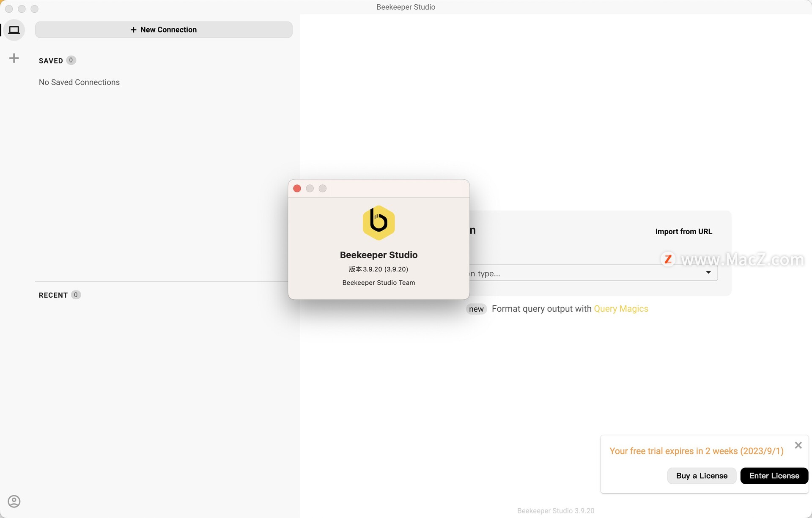Click the 'Beekeeper Studio Team' text in the dialog
Image resolution: width=812 pixels, height=518 pixels.
[x=379, y=282]
